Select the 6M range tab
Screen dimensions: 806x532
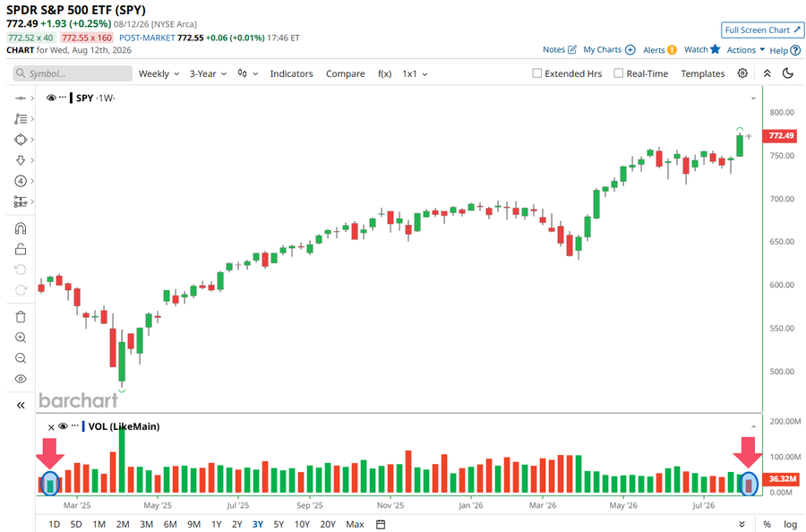170,524
